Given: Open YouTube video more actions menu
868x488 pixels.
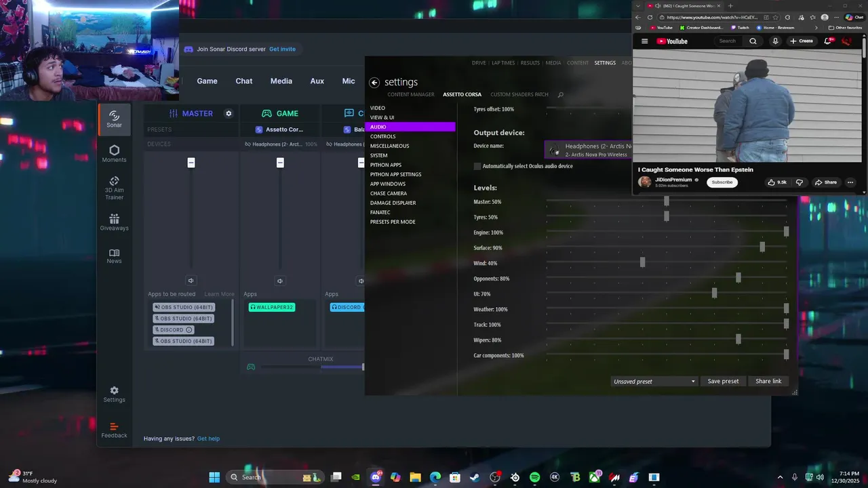Looking at the screenshot, I should point(850,182).
